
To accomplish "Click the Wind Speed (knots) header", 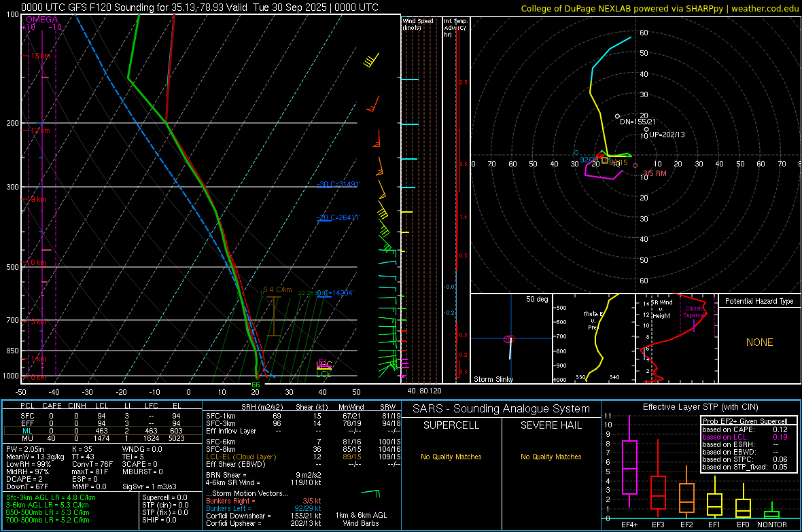I will pyautogui.click(x=418, y=24).
